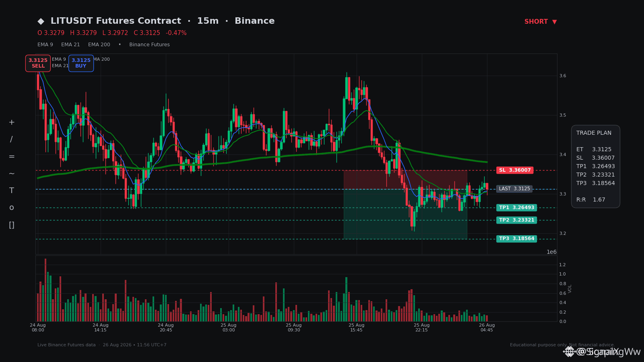Click the diamond icon before LITUSDT title

click(41, 21)
